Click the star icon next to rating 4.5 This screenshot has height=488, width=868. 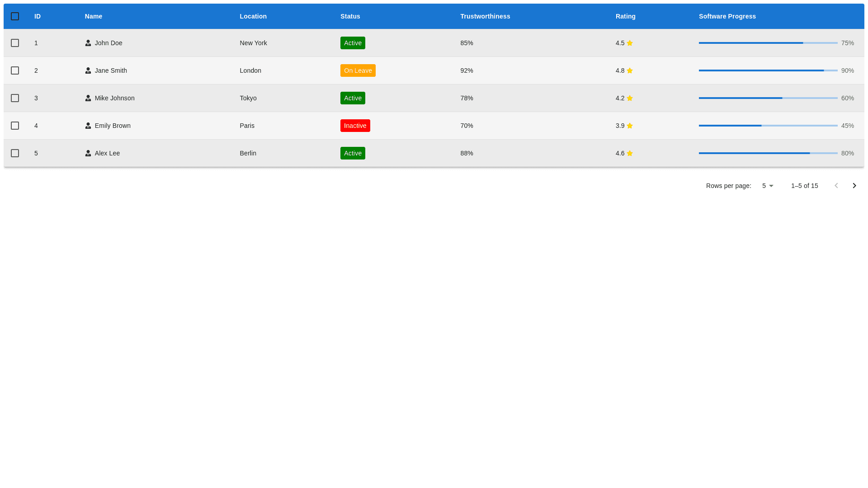tap(630, 43)
